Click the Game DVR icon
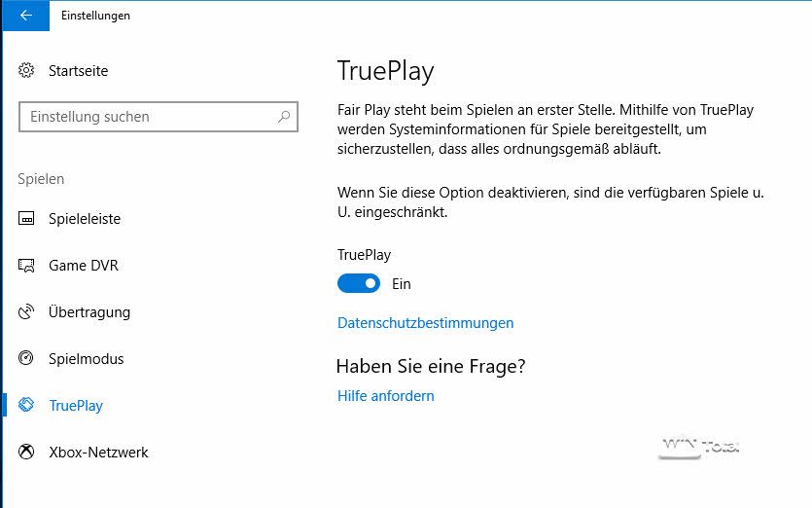Image resolution: width=812 pixels, height=508 pixels. click(x=27, y=266)
